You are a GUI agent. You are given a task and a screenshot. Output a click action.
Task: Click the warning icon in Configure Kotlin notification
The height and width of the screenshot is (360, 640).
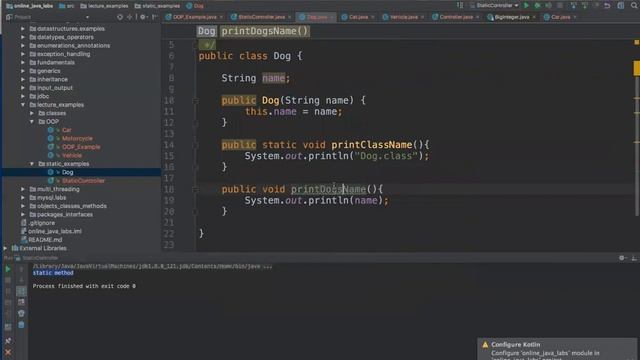(x=485, y=344)
